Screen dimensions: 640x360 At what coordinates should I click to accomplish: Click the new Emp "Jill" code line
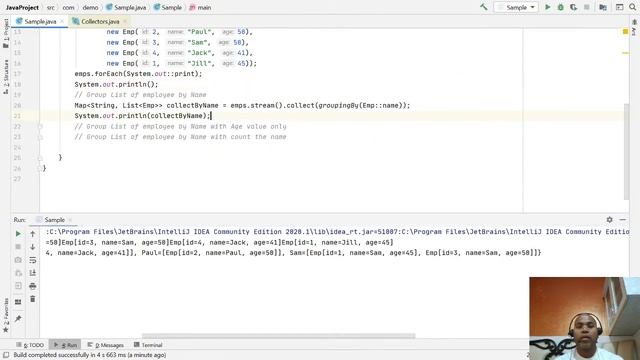[182, 63]
